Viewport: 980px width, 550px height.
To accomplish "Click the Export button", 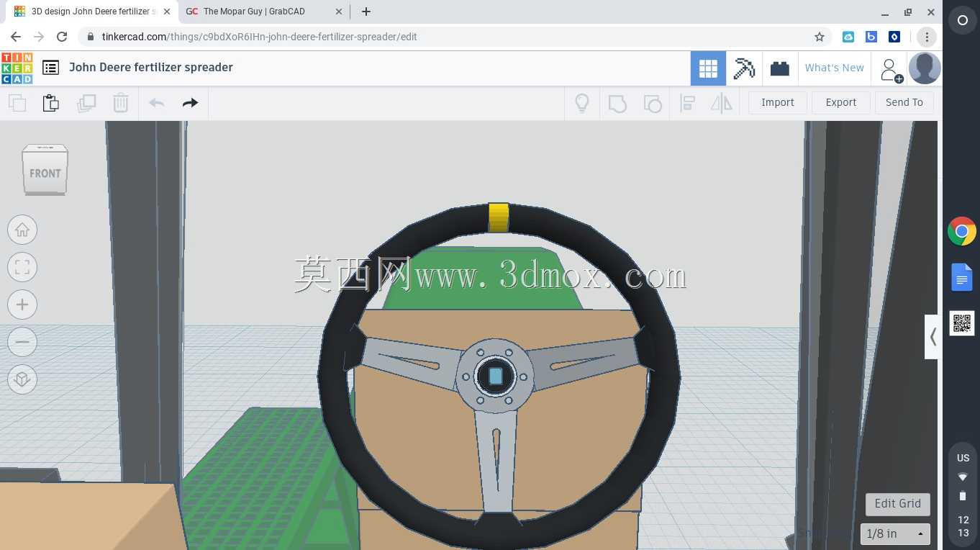I will point(841,102).
